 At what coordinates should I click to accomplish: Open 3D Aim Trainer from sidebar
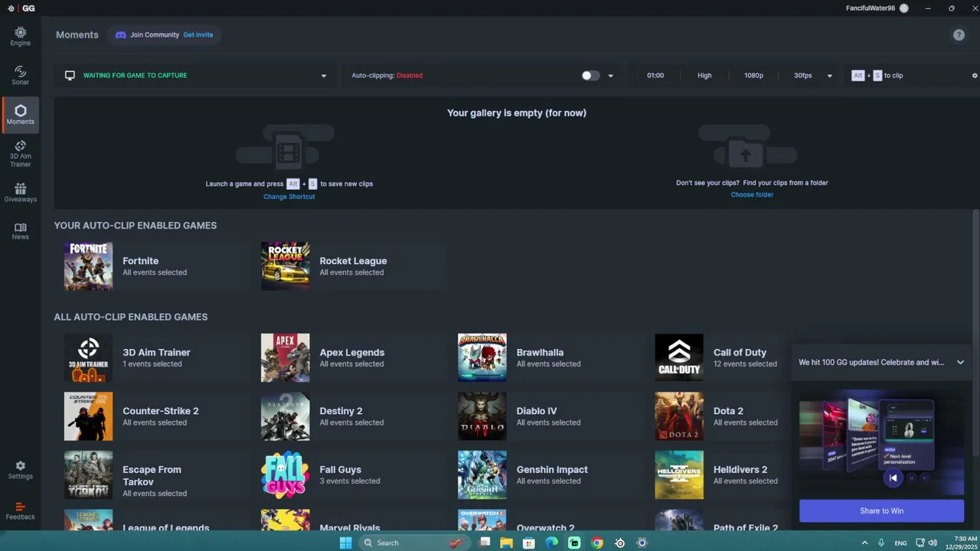point(20,154)
